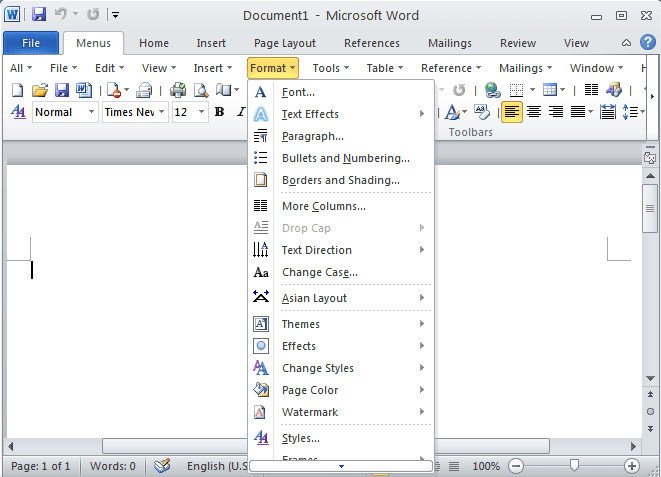Click the Open folder icon

tap(40, 90)
